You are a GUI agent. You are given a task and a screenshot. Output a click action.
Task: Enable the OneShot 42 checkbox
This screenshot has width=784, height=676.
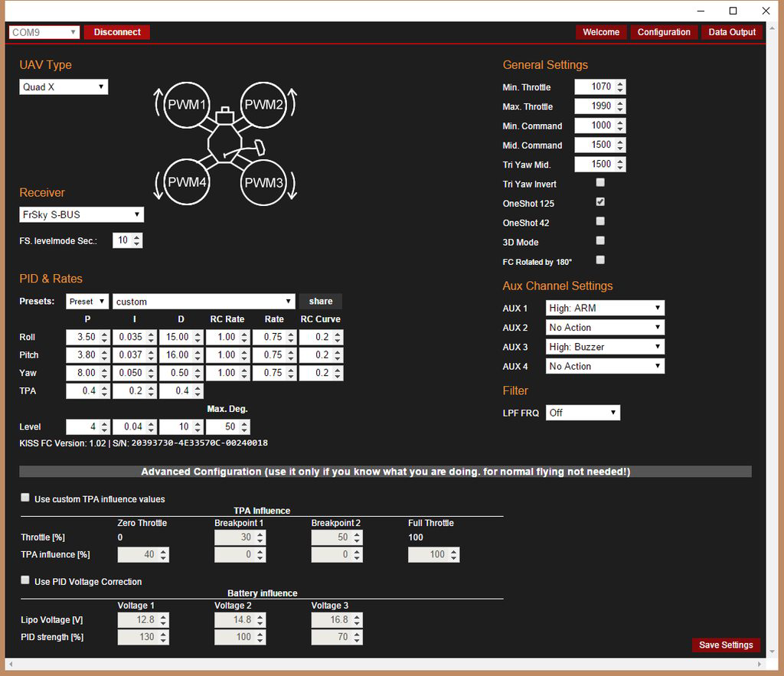click(600, 221)
